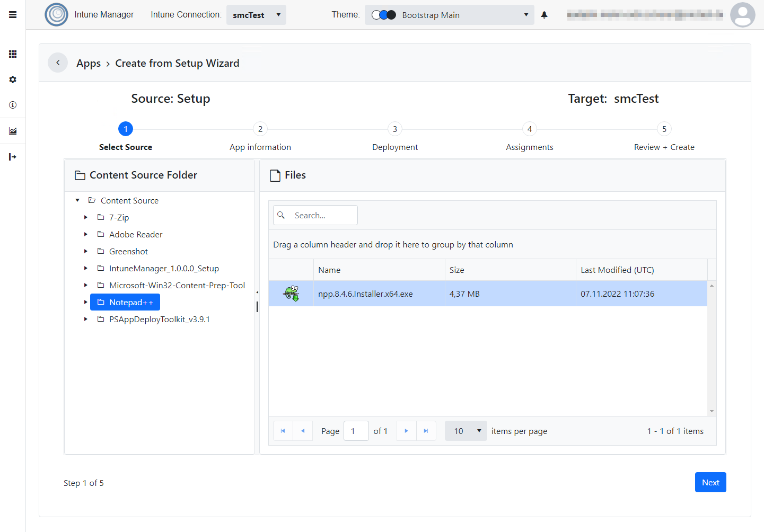Select the Notepad++ folder
The width and height of the screenshot is (764, 532).
pos(125,302)
